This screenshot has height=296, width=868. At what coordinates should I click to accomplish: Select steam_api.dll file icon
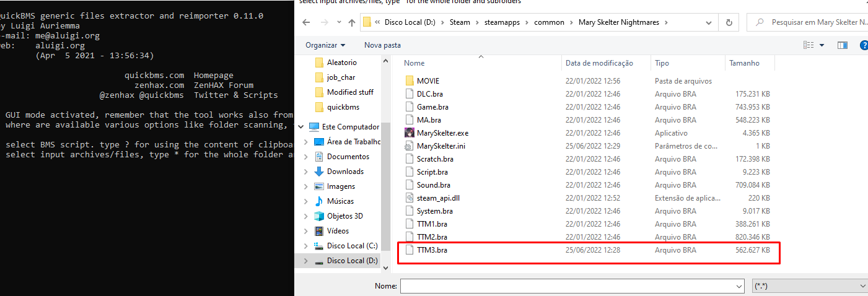click(409, 198)
